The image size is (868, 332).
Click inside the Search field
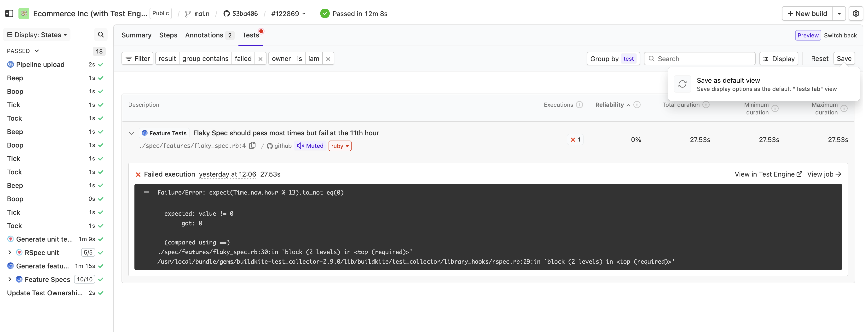700,58
